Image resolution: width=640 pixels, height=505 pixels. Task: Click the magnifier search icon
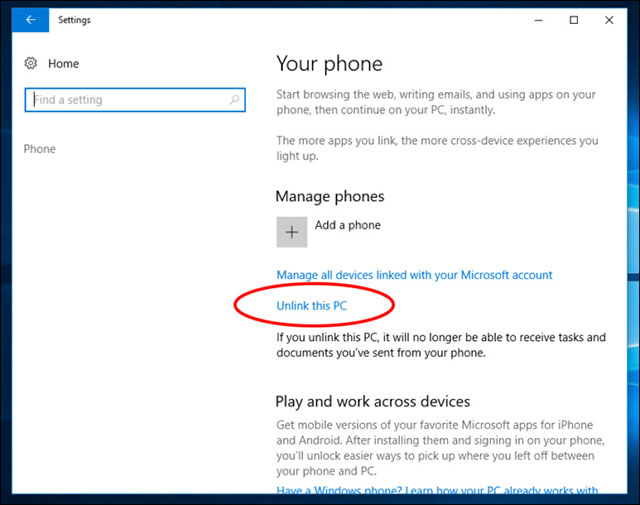pyautogui.click(x=234, y=100)
